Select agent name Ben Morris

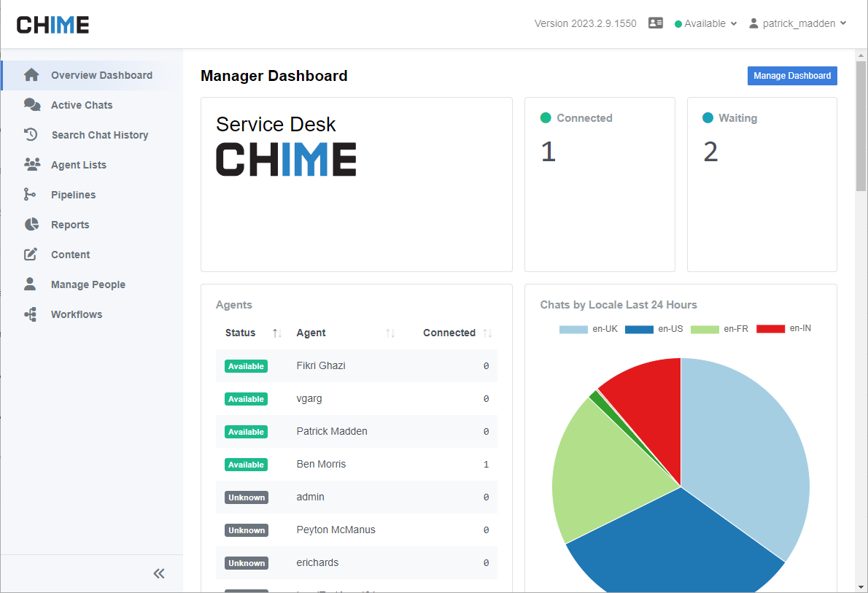321,464
